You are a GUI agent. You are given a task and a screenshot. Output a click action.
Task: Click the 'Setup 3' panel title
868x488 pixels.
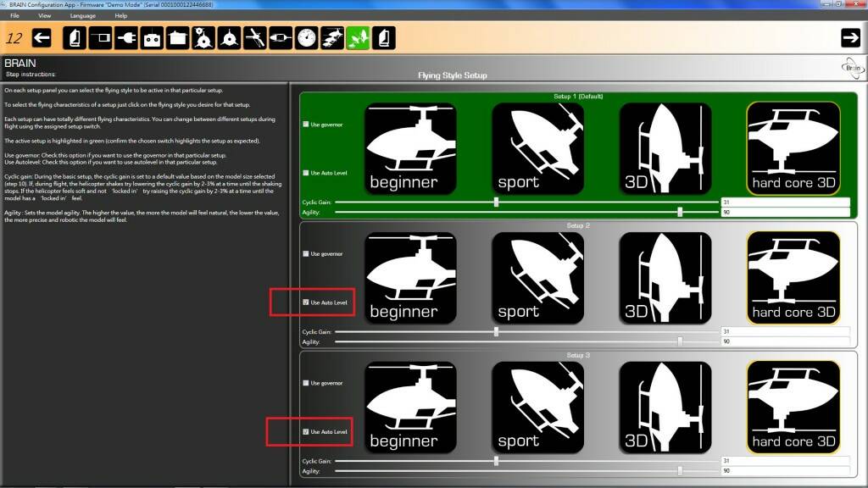(x=578, y=355)
